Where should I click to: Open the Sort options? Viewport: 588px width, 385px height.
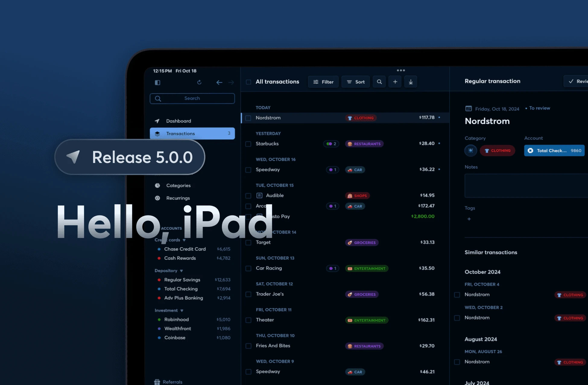pos(356,82)
